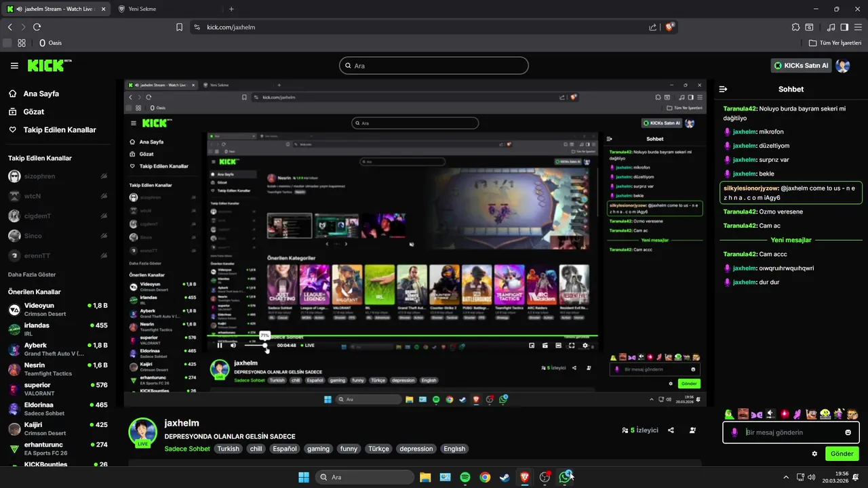Share the jaxhelm stream icon

[671, 430]
